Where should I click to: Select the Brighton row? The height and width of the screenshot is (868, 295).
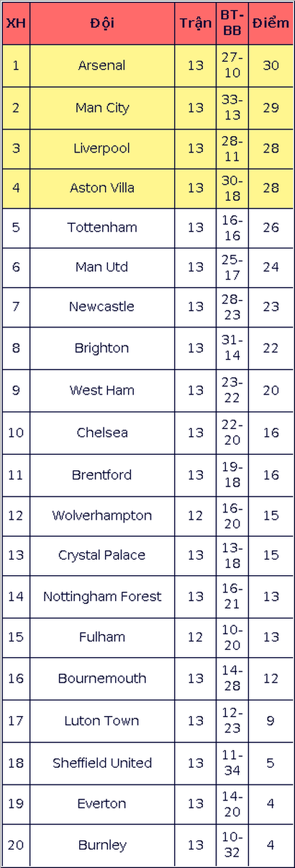[147, 348]
